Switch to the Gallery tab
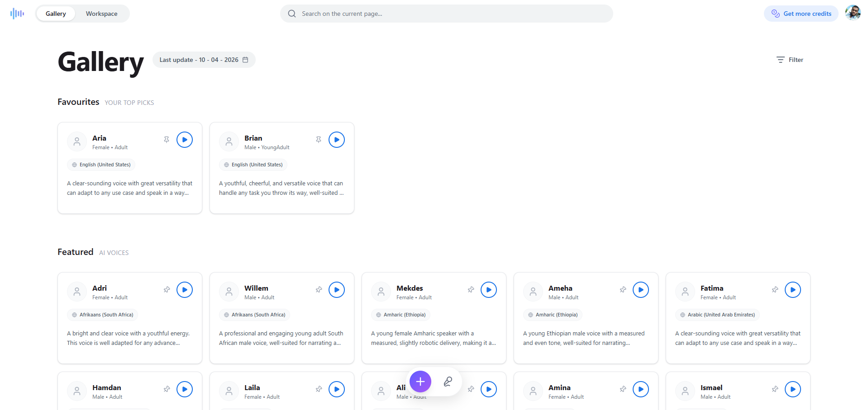This screenshot has height=410, width=868. (56, 14)
